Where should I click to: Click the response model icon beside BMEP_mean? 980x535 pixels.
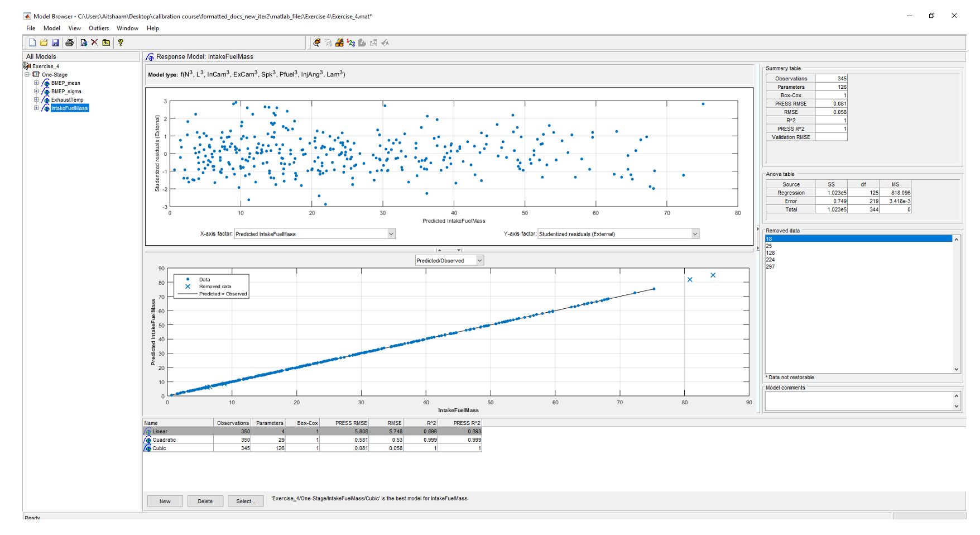click(46, 83)
